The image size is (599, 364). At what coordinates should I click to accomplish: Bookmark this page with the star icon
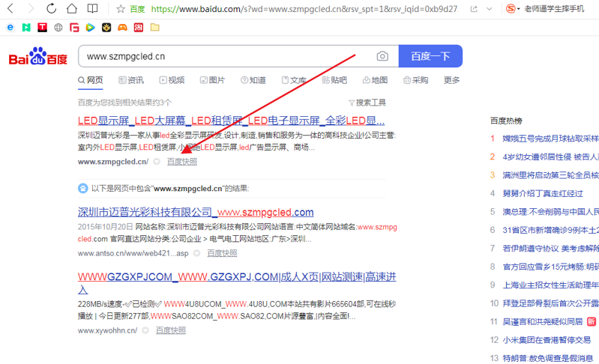[x=121, y=9]
